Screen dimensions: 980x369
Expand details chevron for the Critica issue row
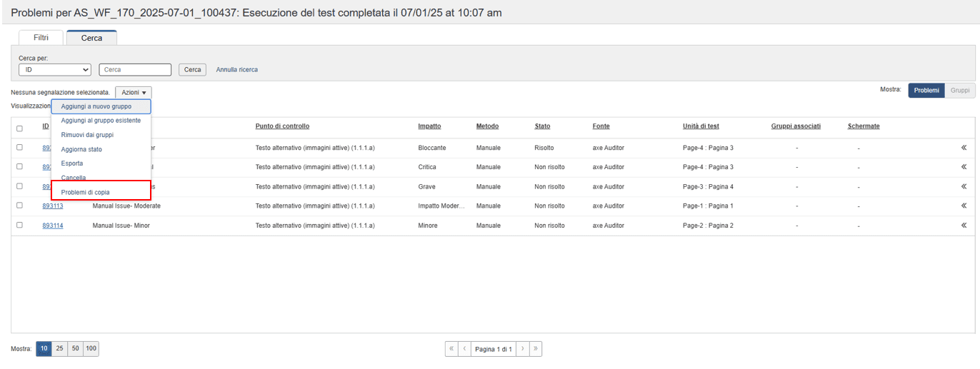point(964,167)
